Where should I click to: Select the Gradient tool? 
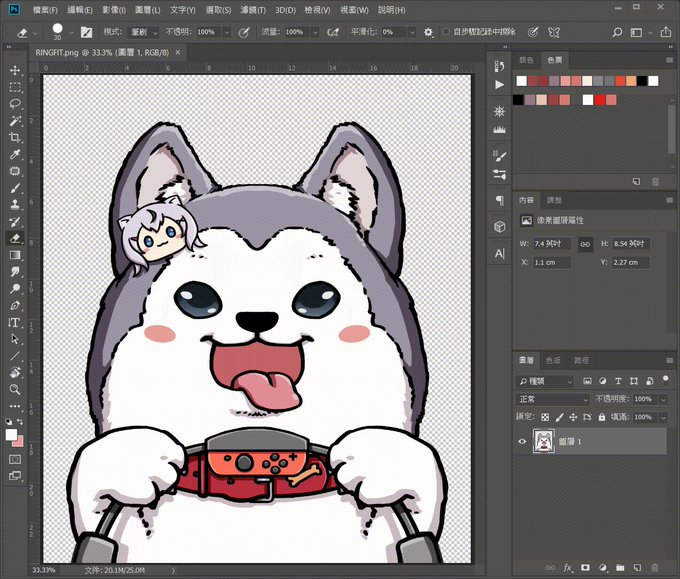click(x=15, y=255)
